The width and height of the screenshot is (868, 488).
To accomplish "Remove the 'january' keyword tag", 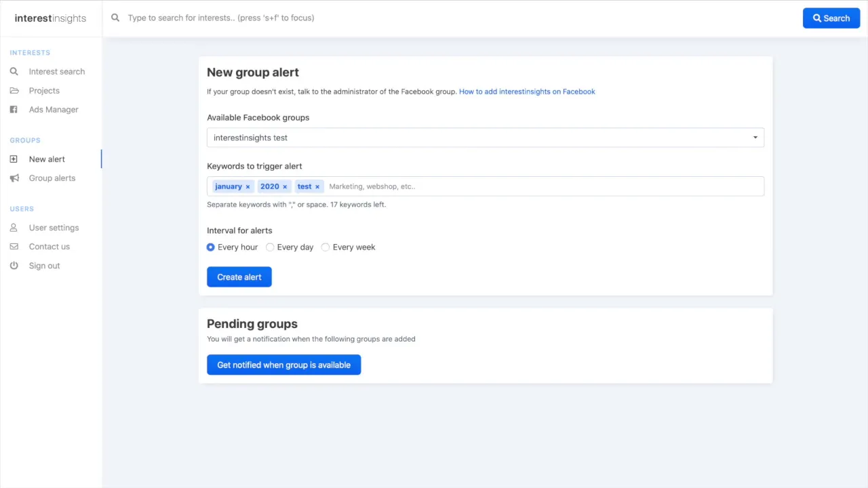I will pyautogui.click(x=248, y=186).
